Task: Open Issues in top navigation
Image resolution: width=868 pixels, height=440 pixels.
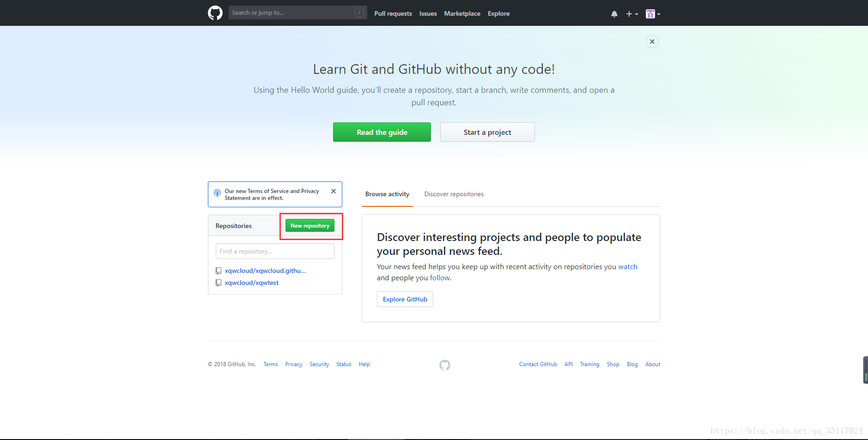Action: point(428,13)
